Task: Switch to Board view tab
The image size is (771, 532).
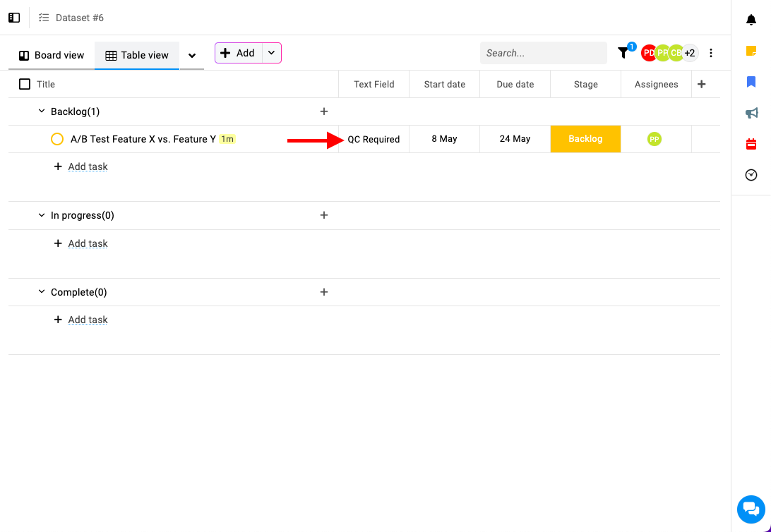Action: 52,55
